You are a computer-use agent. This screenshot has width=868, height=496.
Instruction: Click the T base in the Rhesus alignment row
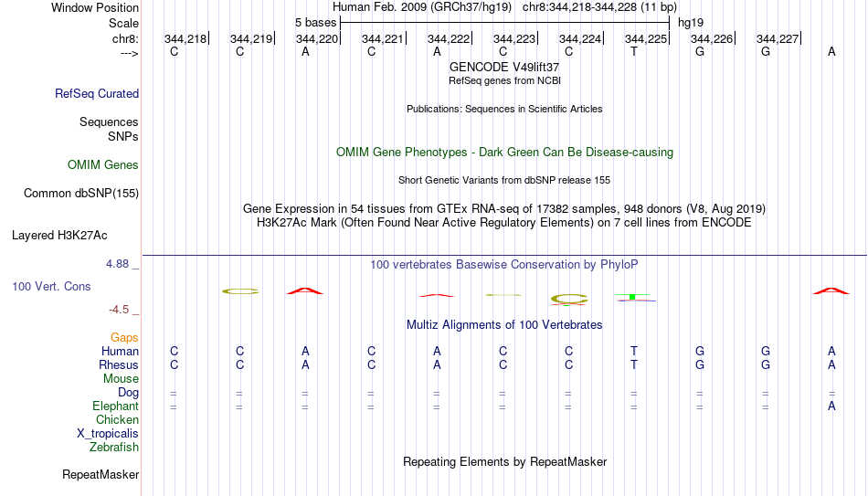click(634, 364)
